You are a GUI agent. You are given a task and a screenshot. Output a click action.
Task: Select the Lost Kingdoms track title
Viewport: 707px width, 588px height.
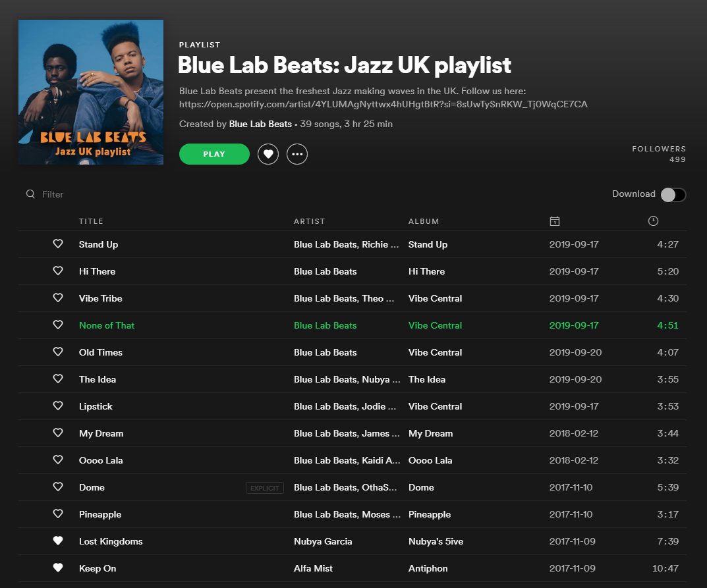(x=111, y=542)
